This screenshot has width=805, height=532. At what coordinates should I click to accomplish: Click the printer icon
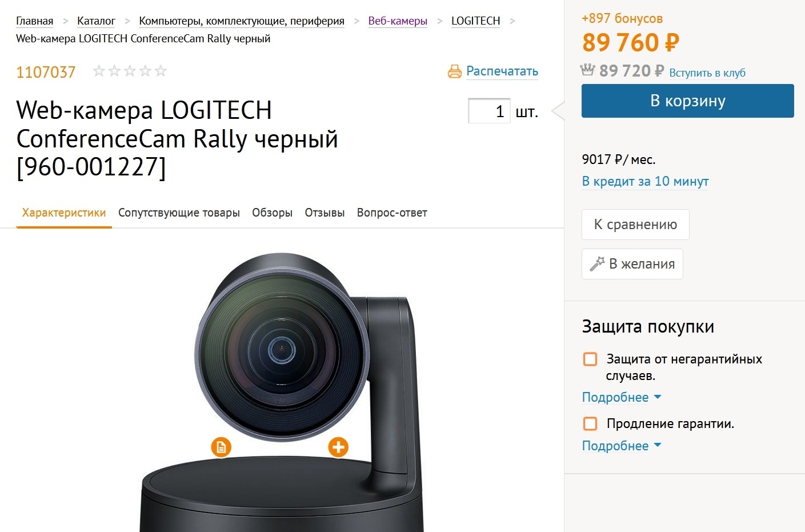click(x=455, y=71)
